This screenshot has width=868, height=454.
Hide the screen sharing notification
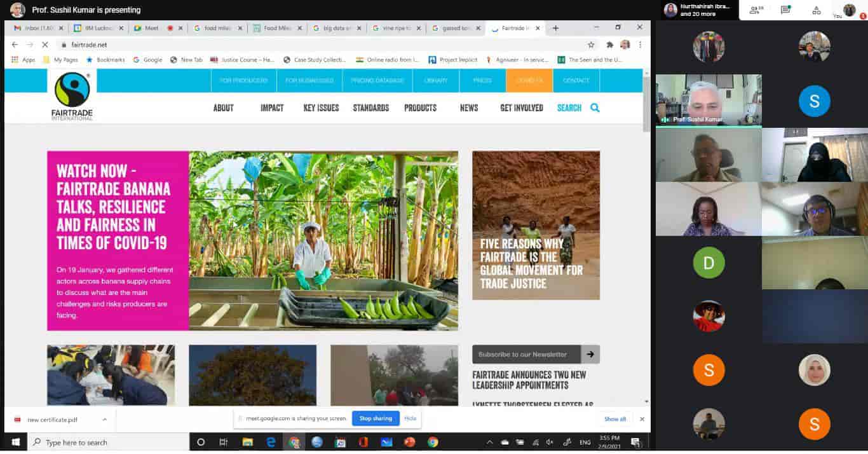coord(410,418)
